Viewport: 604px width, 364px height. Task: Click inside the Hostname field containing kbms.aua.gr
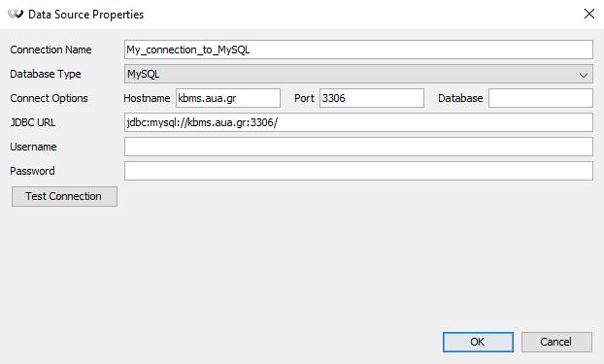pos(228,98)
